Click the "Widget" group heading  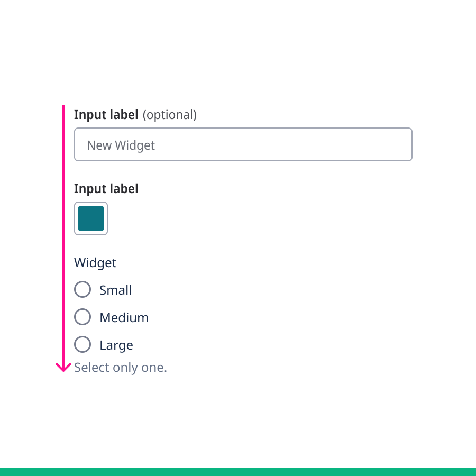[x=95, y=263]
